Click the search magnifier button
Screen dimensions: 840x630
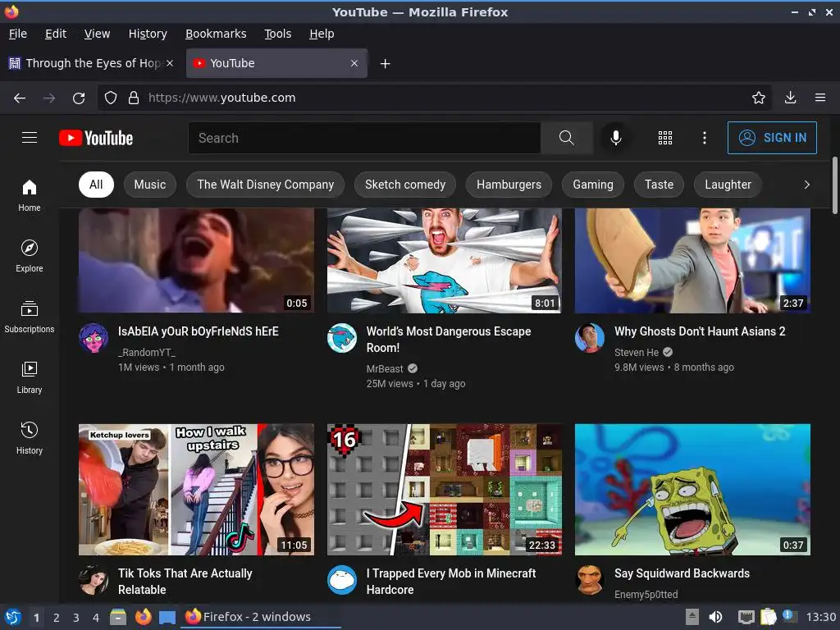tap(566, 138)
